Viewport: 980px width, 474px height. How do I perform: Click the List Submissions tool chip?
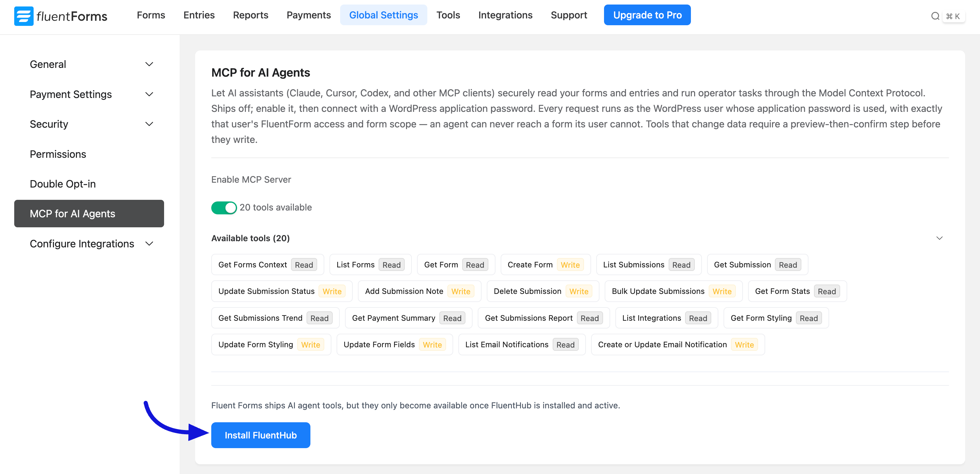pyautogui.click(x=649, y=264)
